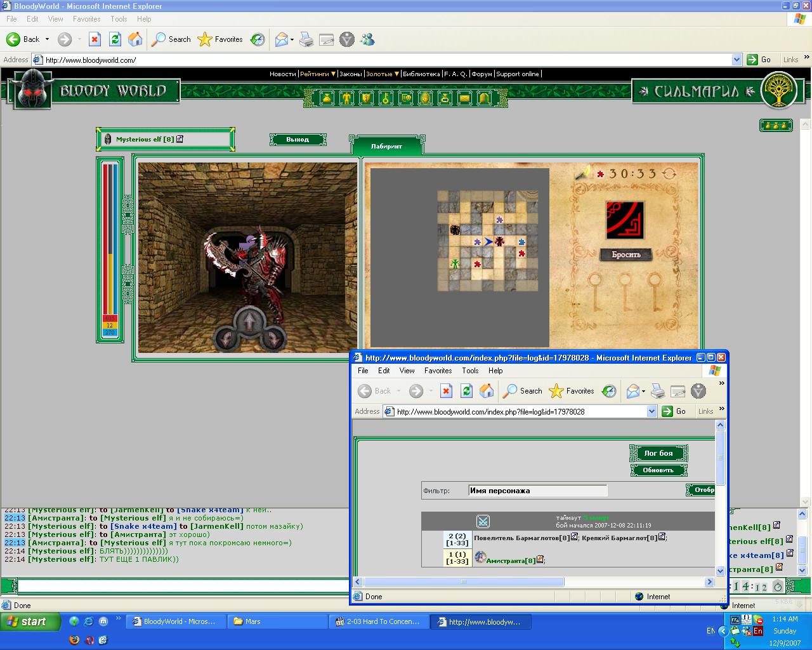Screen dimensions: 812x650
Task: Click the Бросить button
Action: click(626, 255)
